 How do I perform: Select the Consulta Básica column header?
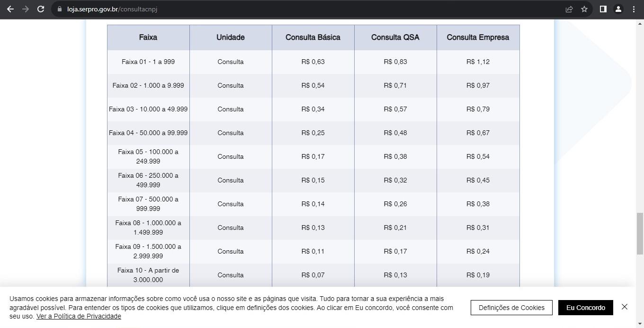(313, 37)
